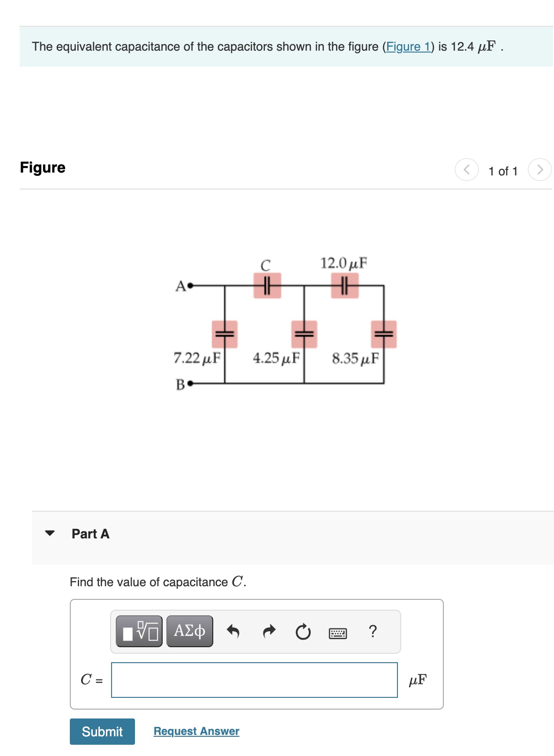Click the 1 of 1 page indicator

(503, 171)
